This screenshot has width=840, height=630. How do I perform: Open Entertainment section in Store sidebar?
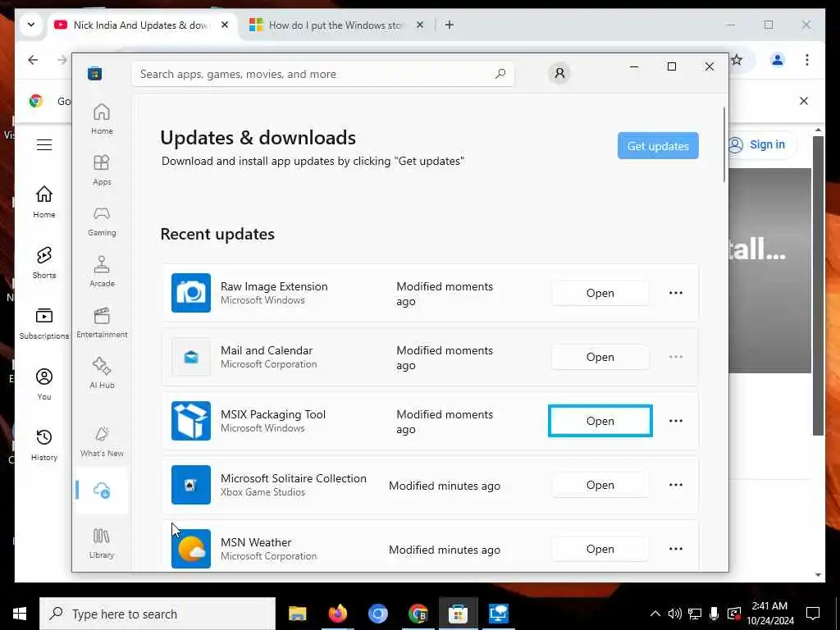point(102,322)
